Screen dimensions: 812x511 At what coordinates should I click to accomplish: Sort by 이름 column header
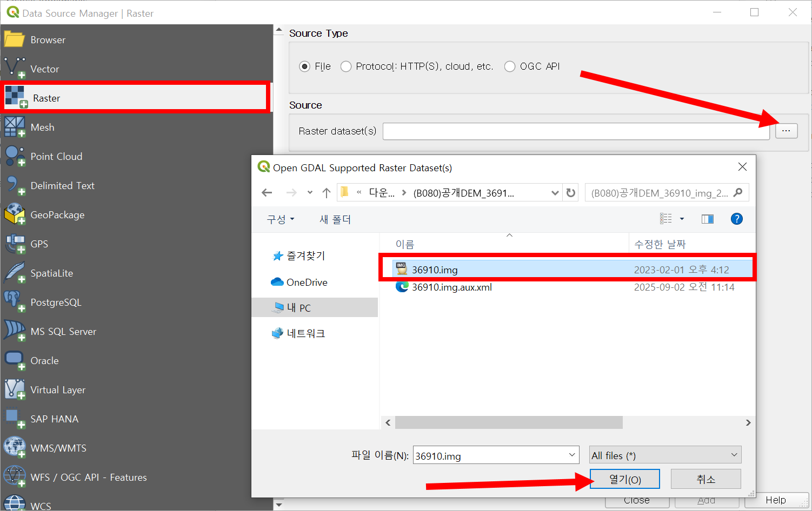pos(405,244)
